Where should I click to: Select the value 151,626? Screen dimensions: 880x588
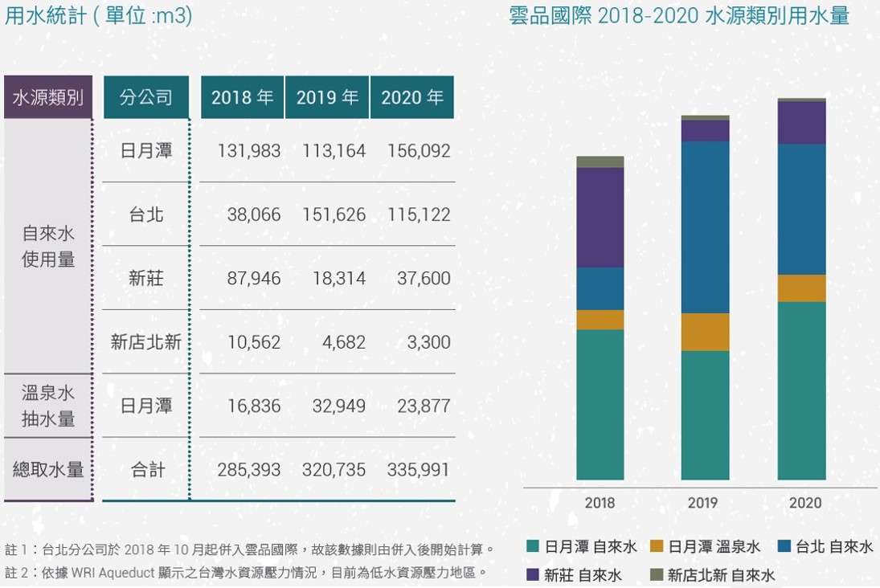[334, 214]
